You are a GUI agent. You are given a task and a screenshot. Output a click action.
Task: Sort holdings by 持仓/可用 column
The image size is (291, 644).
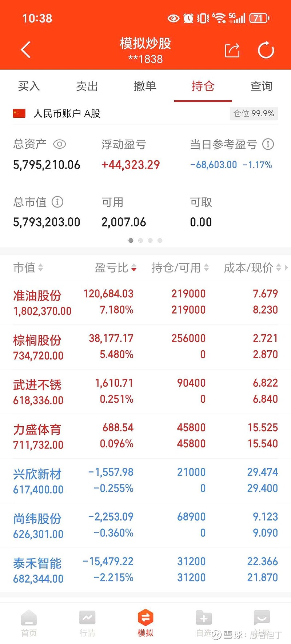pos(180,268)
